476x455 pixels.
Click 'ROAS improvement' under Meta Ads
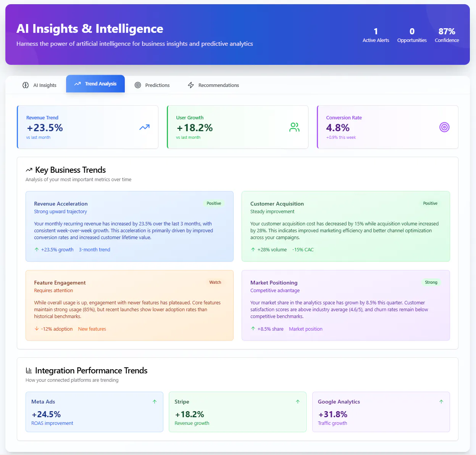click(x=52, y=423)
